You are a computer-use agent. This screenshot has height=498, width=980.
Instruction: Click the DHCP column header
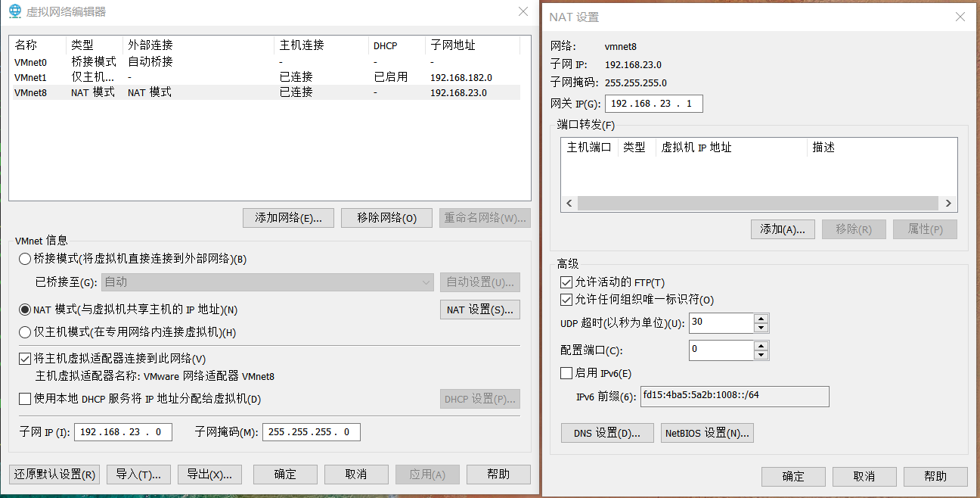396,45
